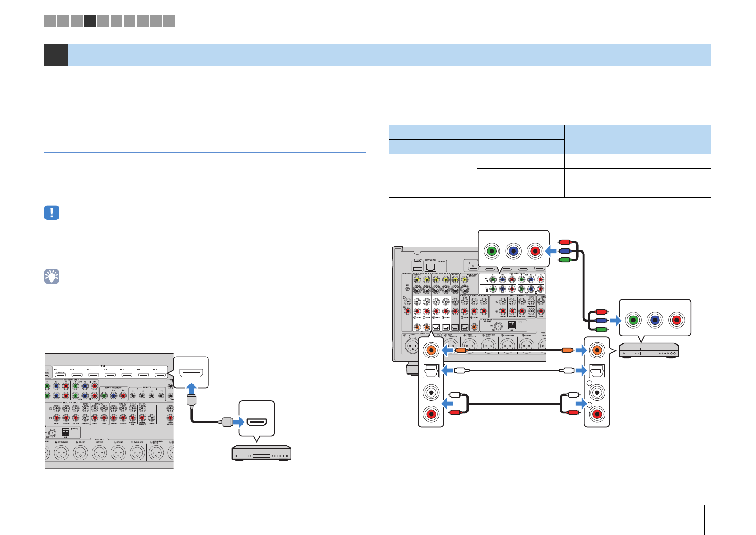The image size is (756, 535).
Task: Click the receiver's optical jack in the bottom callout
Action: click(x=431, y=371)
